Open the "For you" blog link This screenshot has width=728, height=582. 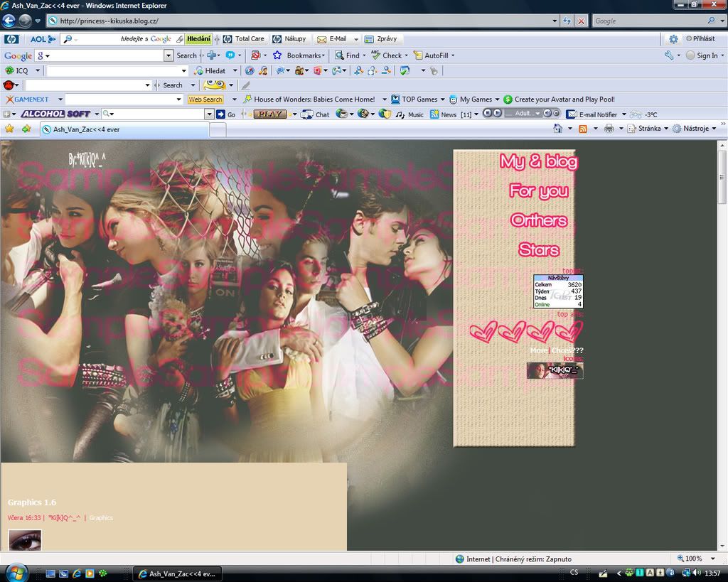pos(538,191)
